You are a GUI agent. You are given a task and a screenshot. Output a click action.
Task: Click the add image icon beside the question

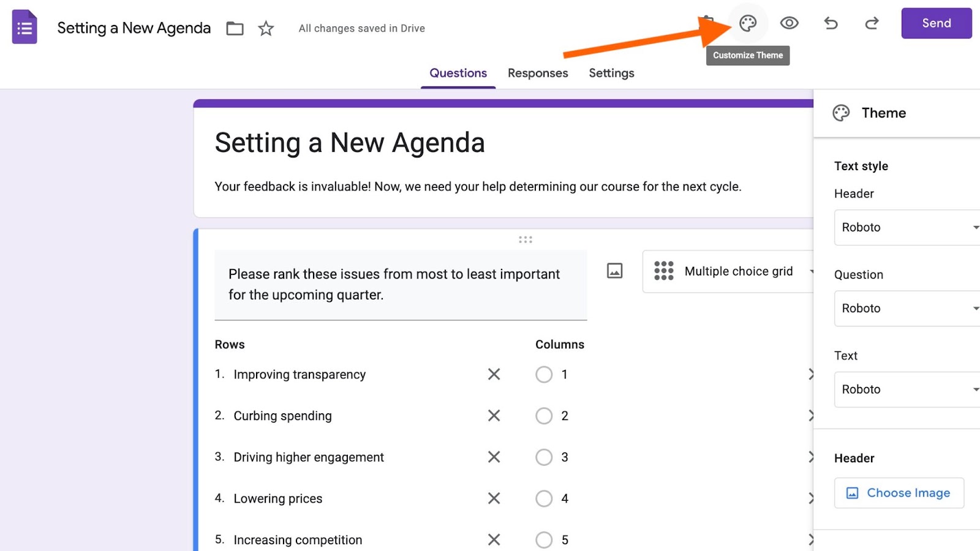coord(614,271)
